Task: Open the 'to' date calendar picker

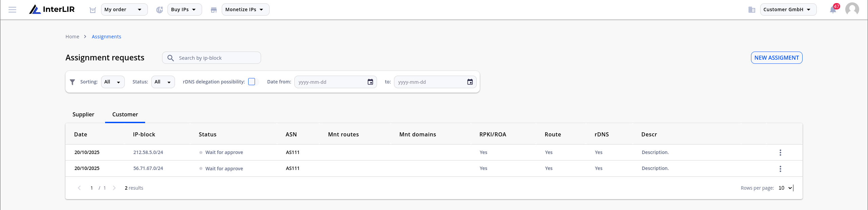Action: point(470,82)
